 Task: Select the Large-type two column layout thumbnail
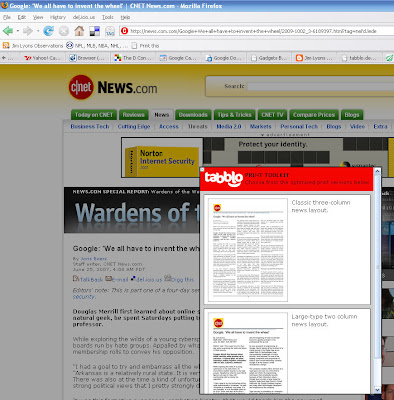pyautogui.click(x=247, y=353)
